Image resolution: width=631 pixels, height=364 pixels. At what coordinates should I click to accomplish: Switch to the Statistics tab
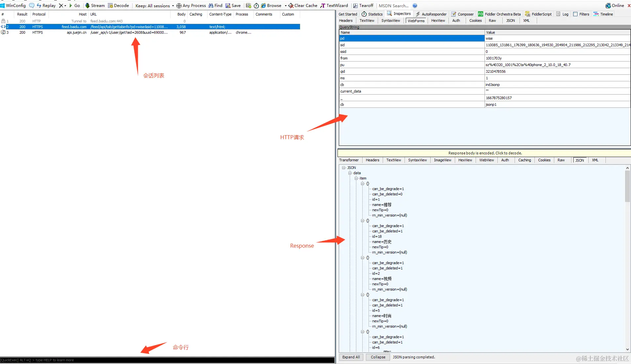[x=372, y=14]
